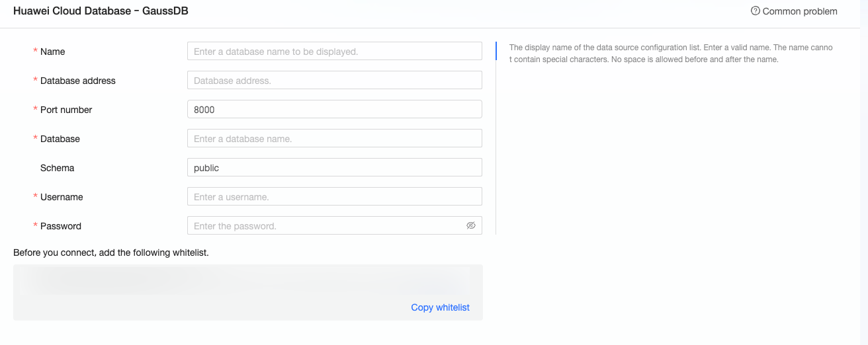Click the Port number label

pyautogui.click(x=66, y=110)
